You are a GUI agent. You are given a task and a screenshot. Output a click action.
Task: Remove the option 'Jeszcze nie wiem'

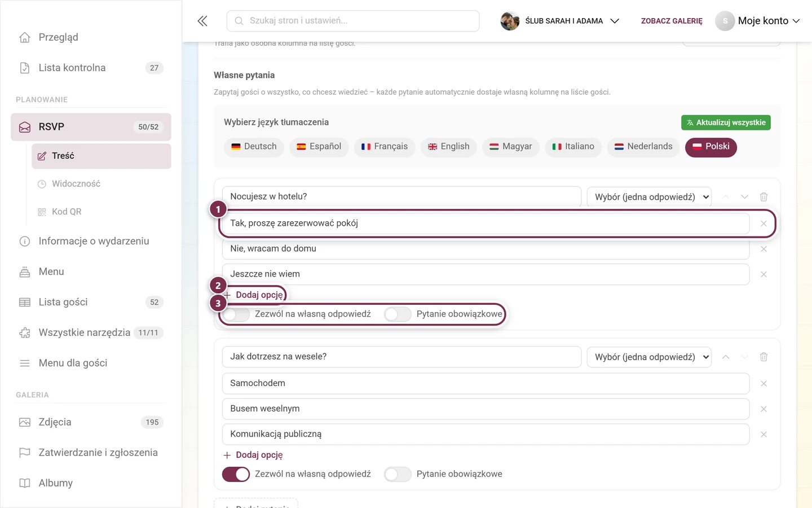coord(764,274)
